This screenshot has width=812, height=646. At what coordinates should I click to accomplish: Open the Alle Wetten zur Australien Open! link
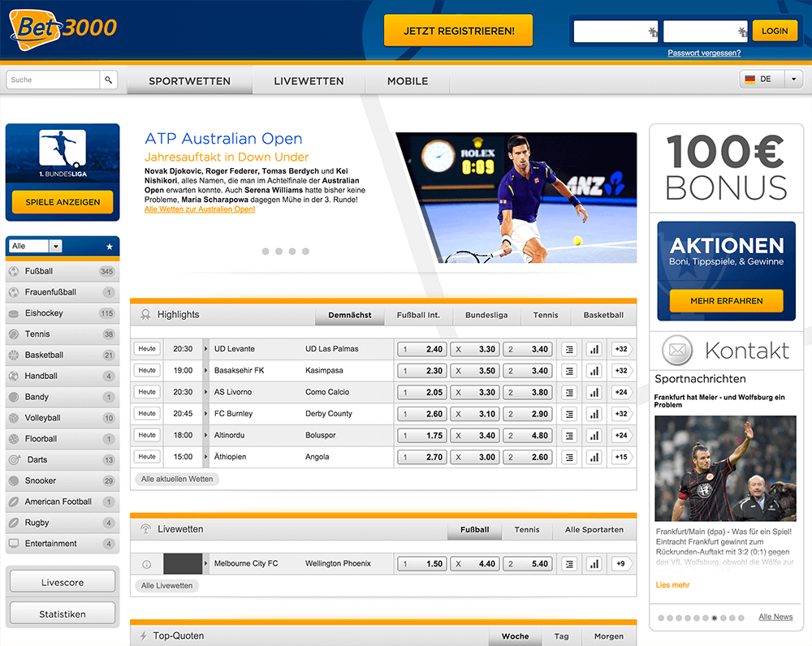[200, 209]
